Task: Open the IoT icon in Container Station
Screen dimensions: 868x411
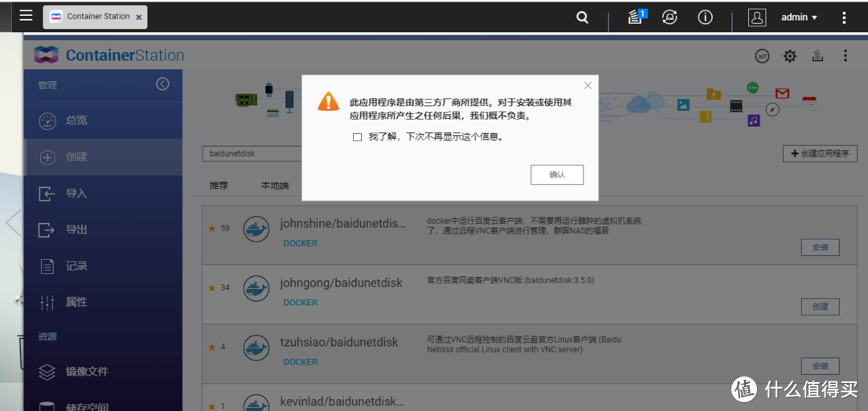Action: tap(762, 56)
